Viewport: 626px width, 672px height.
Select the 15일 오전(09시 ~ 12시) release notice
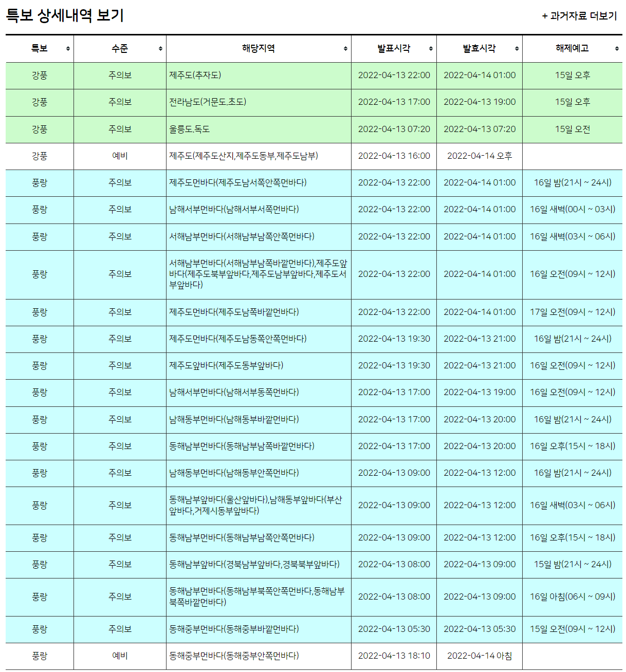pos(572,629)
